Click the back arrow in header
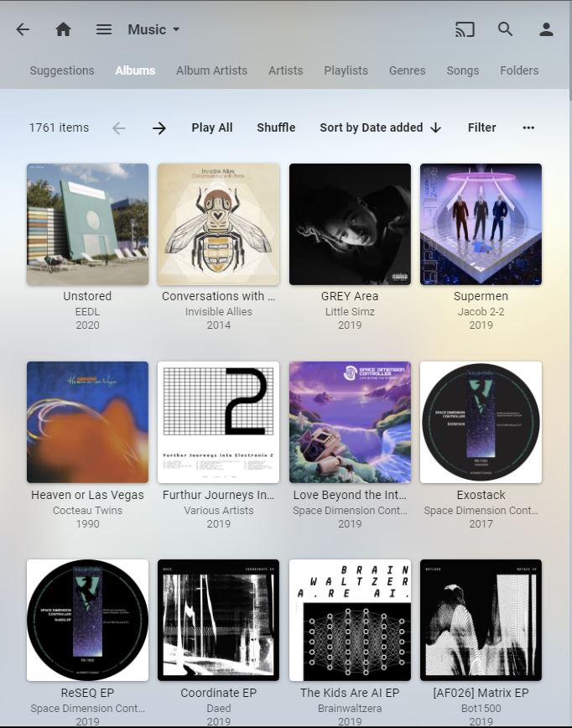The image size is (572, 728). click(x=23, y=29)
